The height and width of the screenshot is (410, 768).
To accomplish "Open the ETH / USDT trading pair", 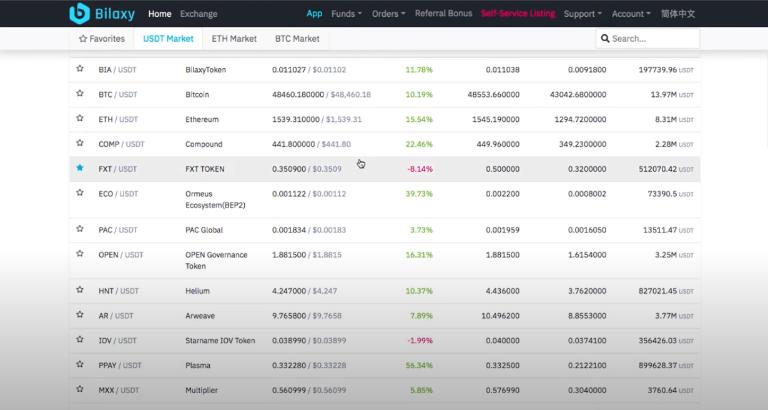I will coord(118,120).
